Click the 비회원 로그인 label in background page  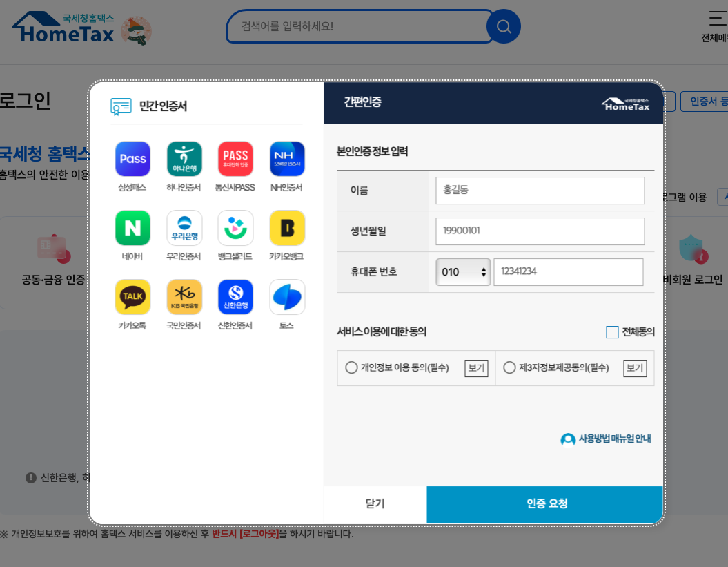[693, 280]
